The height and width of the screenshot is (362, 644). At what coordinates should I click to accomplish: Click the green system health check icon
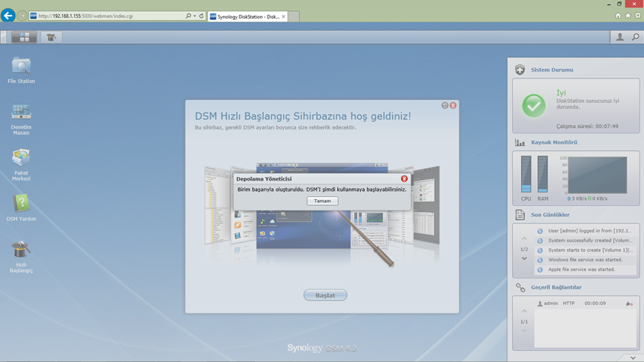534,105
